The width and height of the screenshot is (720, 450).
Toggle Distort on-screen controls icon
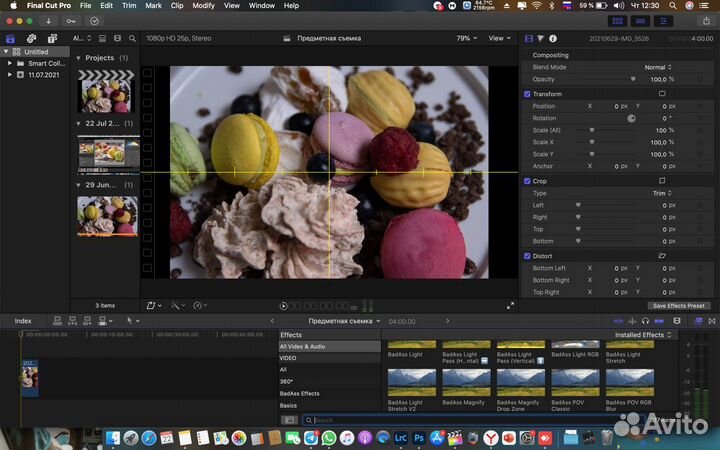(662, 256)
